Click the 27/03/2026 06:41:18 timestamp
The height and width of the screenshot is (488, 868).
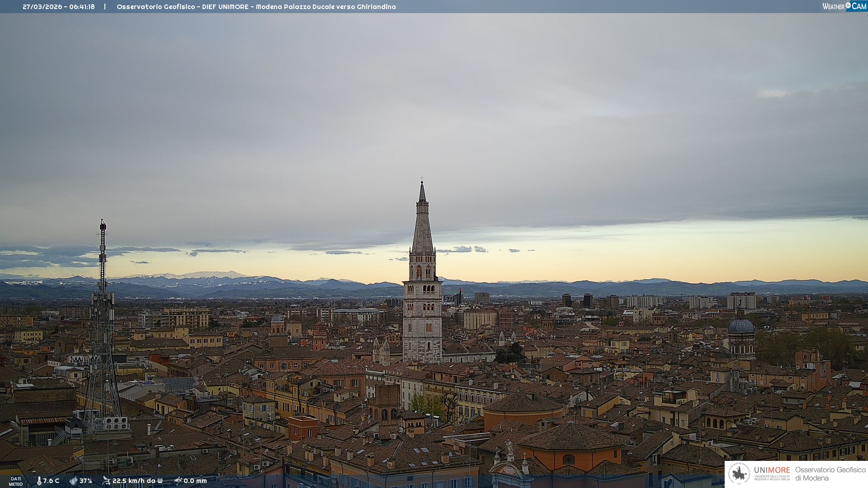[59, 7]
